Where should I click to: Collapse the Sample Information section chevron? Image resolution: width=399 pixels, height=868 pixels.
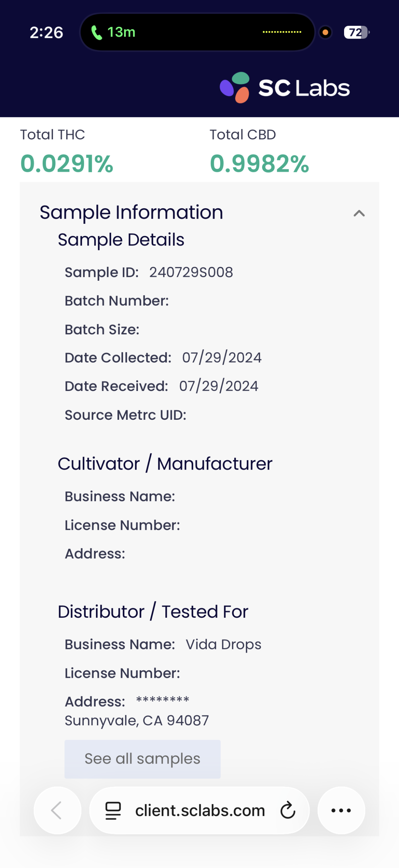pyautogui.click(x=359, y=213)
